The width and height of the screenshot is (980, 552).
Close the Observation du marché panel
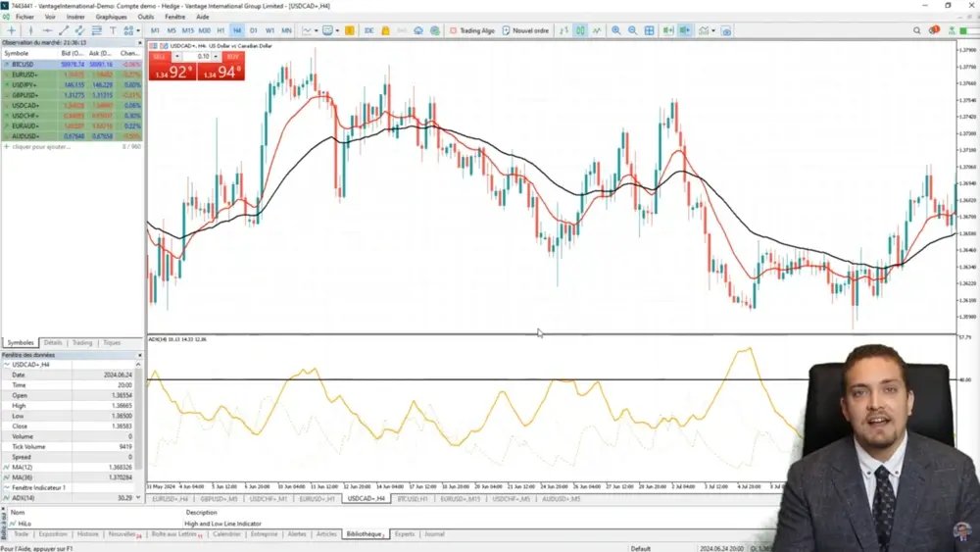point(140,42)
